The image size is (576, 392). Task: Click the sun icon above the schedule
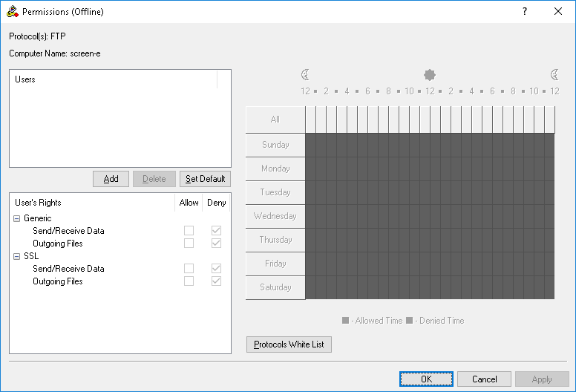[429, 74]
